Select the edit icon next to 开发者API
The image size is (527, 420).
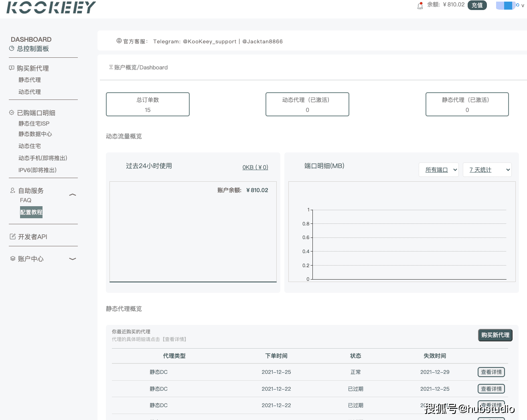12,236
